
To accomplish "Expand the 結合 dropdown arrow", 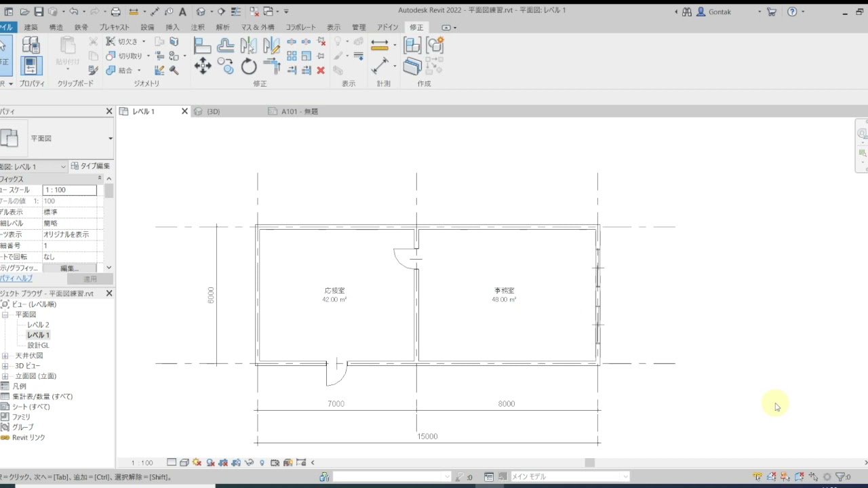I will click(140, 70).
